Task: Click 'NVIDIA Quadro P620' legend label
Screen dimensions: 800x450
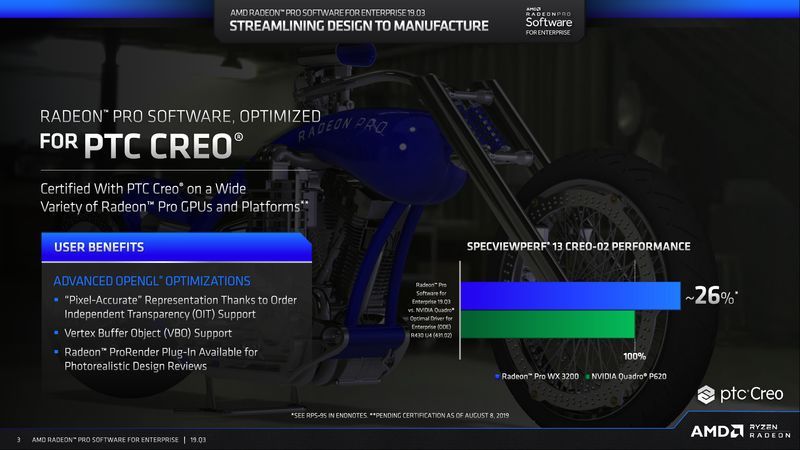Action: [x=629, y=377]
